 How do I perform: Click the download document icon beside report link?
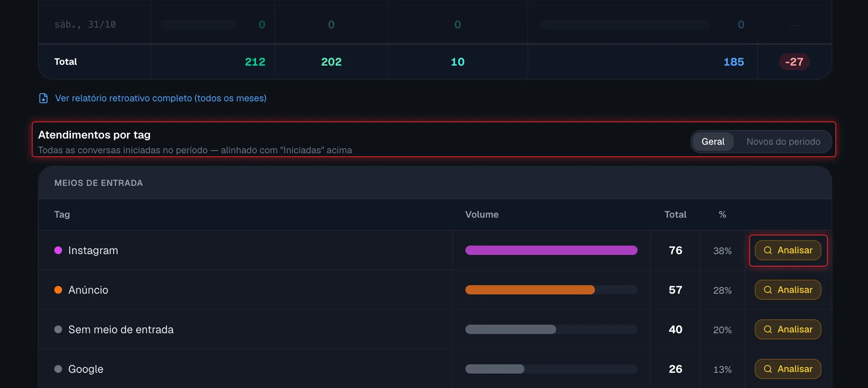click(x=43, y=99)
